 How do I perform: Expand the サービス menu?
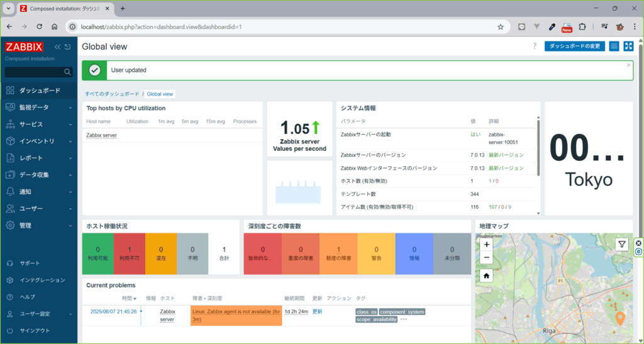[39, 124]
